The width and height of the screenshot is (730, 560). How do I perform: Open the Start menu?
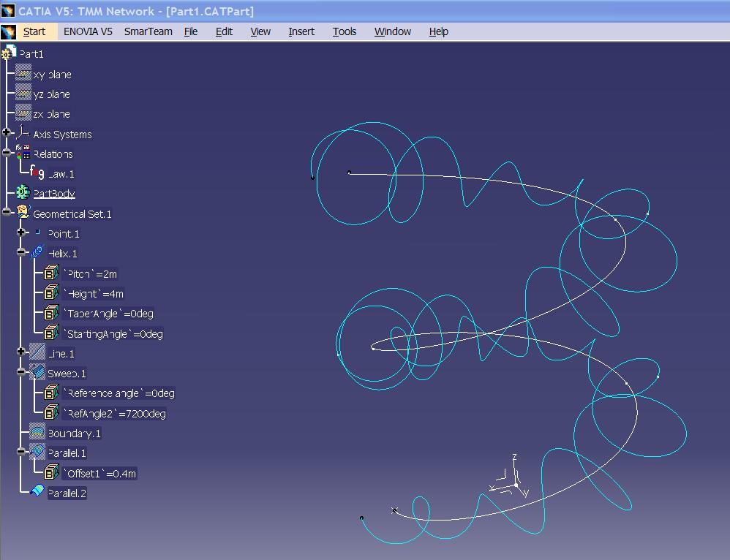tap(34, 31)
